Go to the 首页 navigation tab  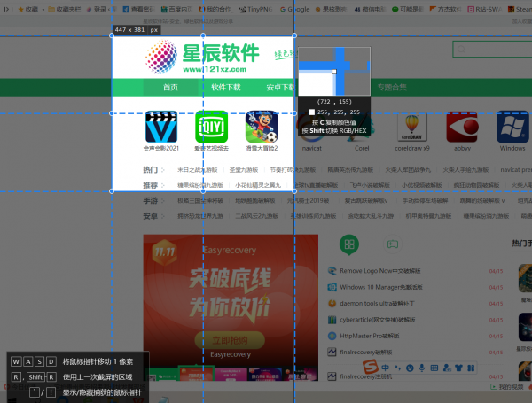[x=170, y=88]
